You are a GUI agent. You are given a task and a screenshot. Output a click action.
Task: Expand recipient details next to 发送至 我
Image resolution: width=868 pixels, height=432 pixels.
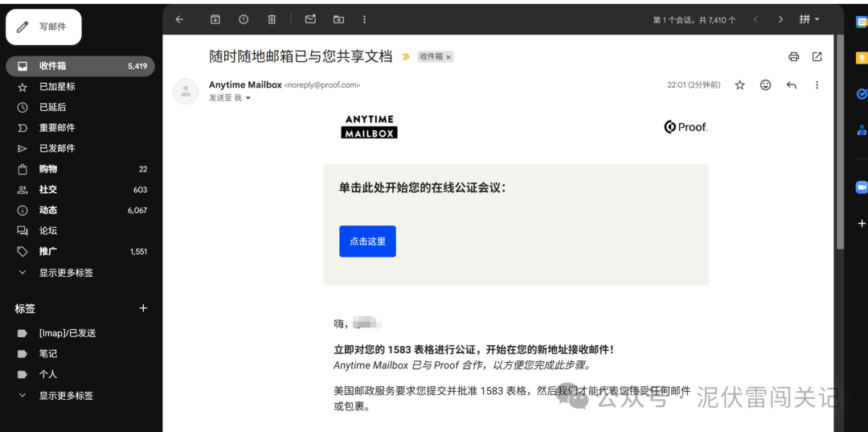[248, 98]
